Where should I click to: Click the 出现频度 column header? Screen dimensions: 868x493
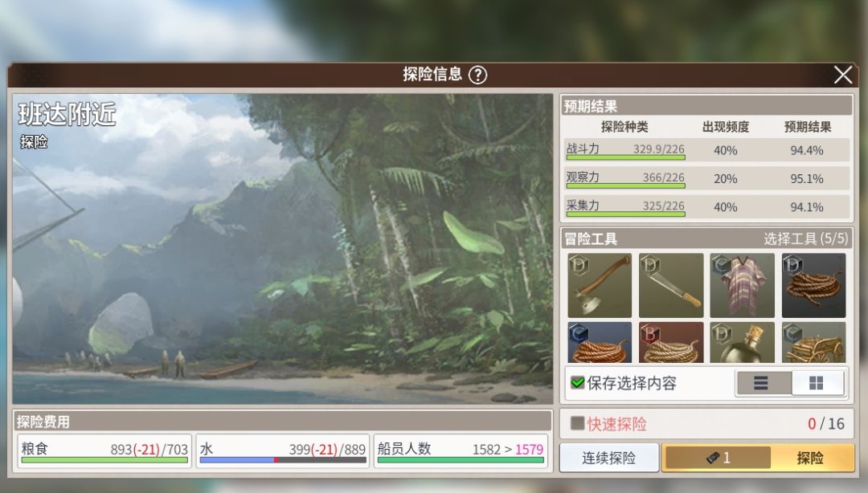point(726,127)
